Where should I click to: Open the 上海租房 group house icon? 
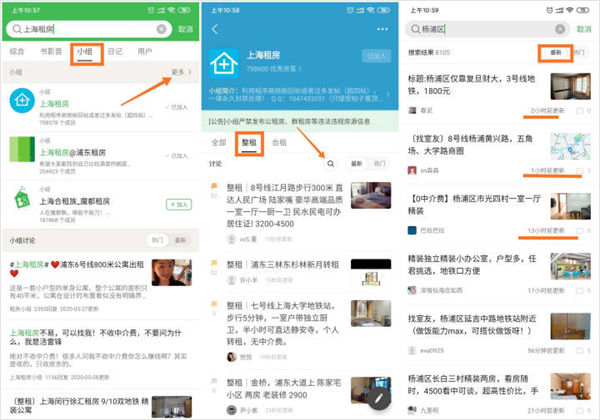22,101
